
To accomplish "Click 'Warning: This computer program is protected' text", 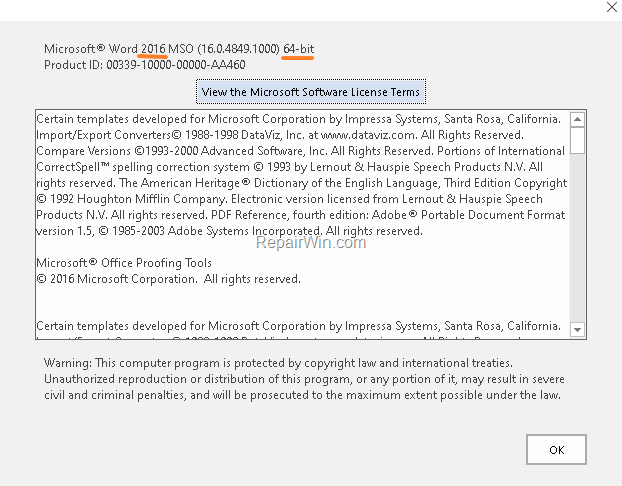I will coord(278,363).
